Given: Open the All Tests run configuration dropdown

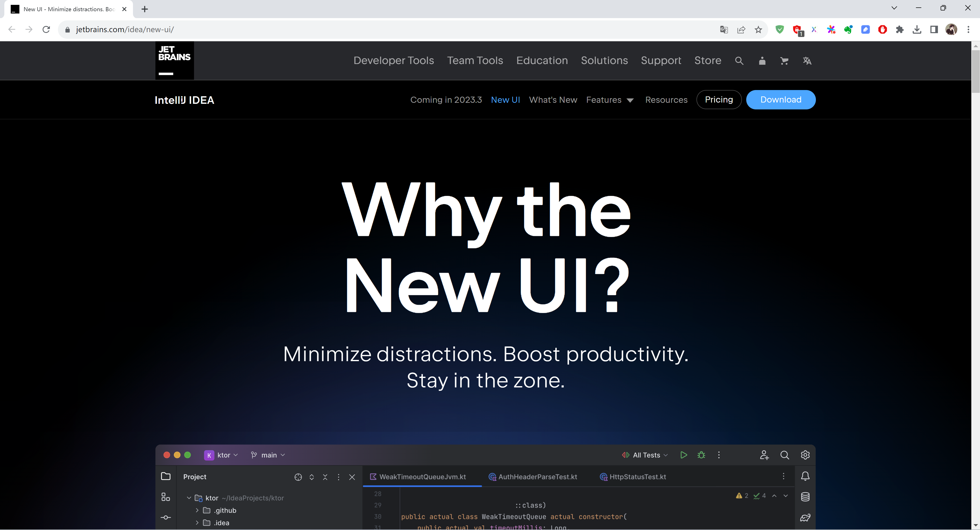Looking at the screenshot, I should pos(645,456).
